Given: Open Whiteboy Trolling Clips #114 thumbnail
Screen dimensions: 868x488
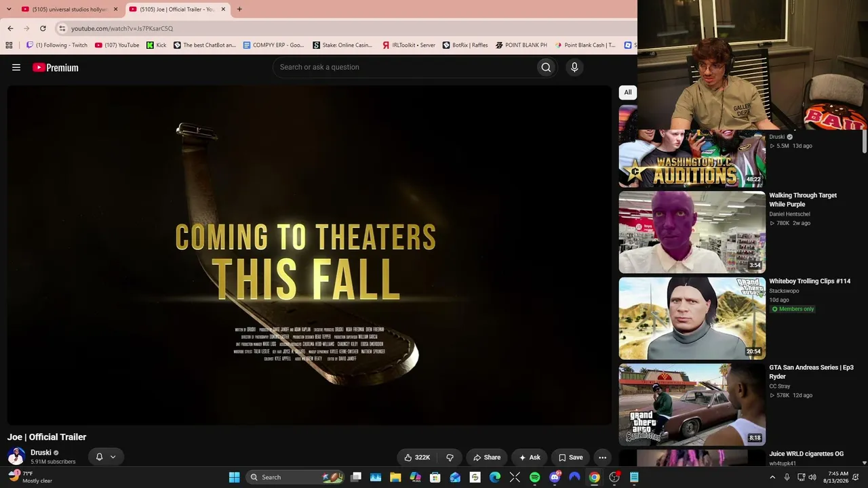Looking at the screenshot, I should pyautogui.click(x=692, y=319).
